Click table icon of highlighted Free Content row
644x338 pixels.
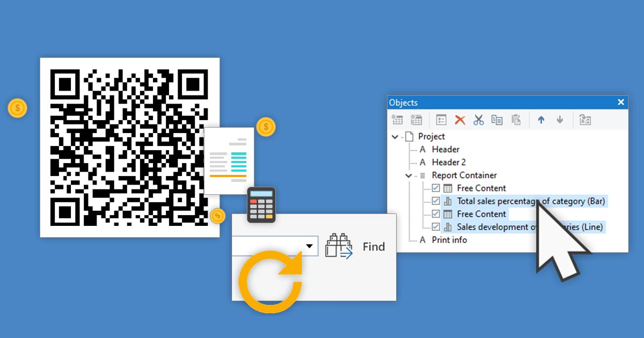point(448,214)
